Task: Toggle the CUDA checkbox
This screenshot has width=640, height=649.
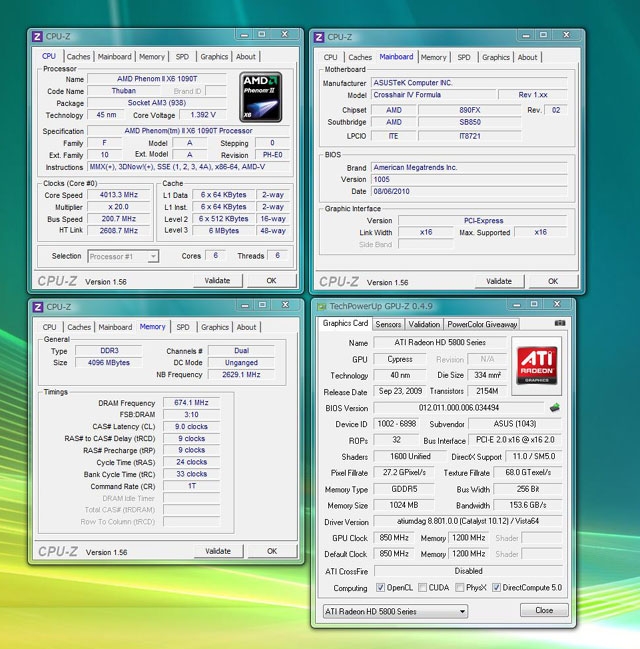Action: [x=424, y=588]
